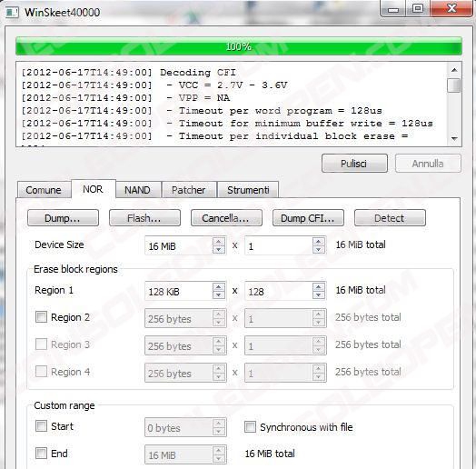Open the Patcher tab
476x469 pixels.
189,190
